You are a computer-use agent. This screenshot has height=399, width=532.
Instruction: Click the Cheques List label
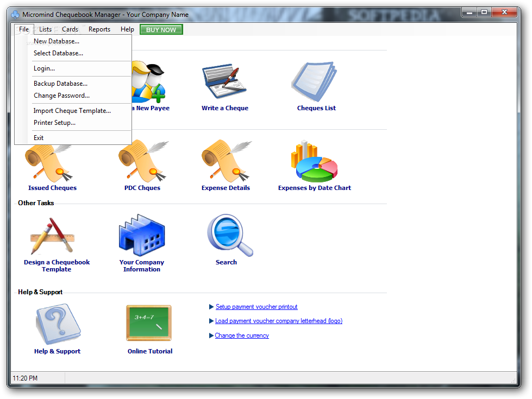317,108
